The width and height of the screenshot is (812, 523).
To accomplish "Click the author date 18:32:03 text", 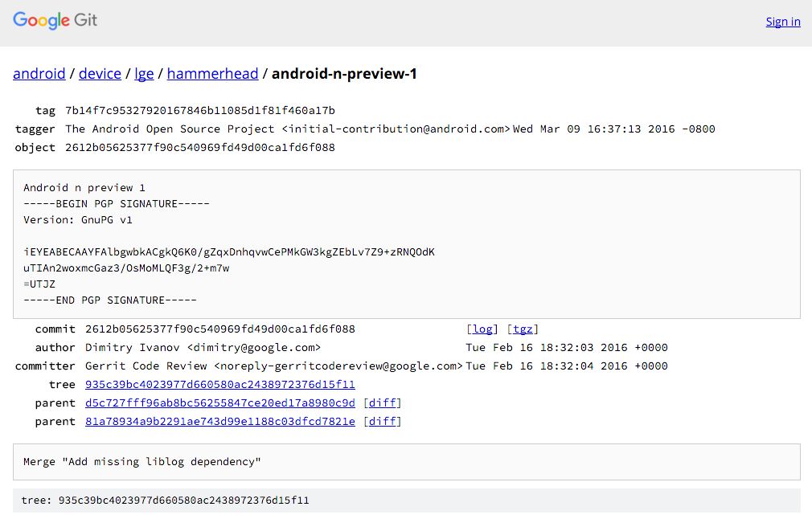I will pyautogui.click(x=567, y=348).
